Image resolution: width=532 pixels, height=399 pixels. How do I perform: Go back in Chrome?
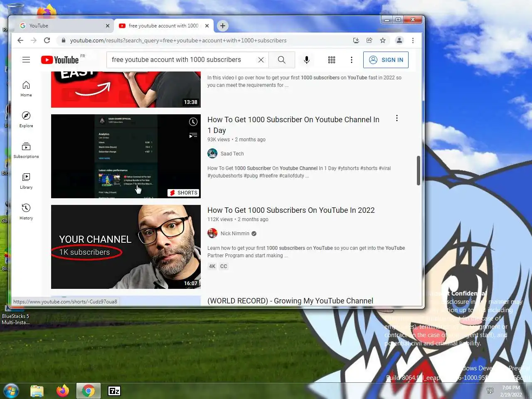[20, 40]
